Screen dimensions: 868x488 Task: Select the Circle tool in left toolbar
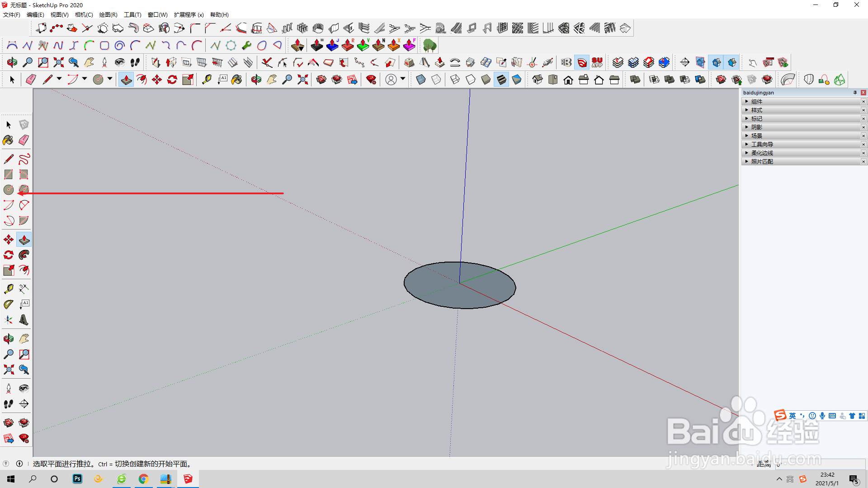pyautogui.click(x=9, y=190)
